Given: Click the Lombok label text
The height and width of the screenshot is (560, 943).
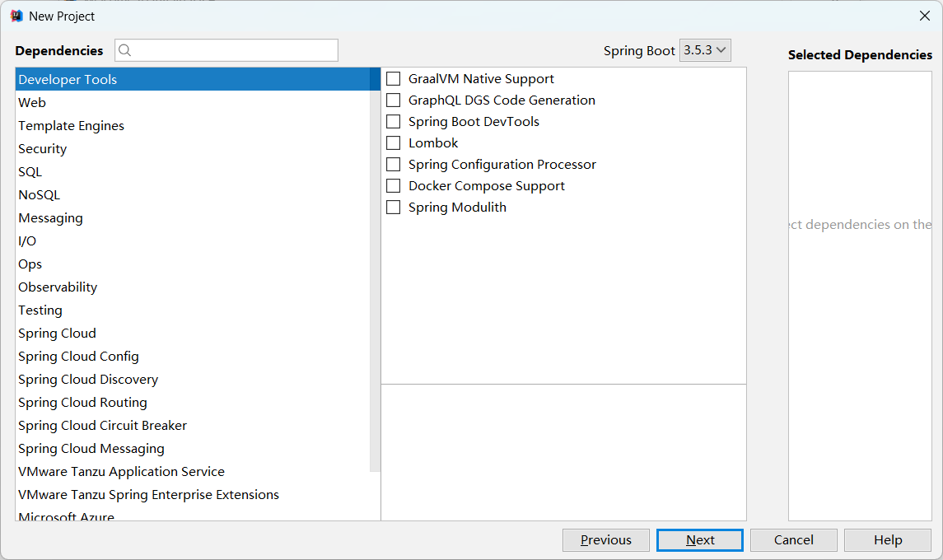Looking at the screenshot, I should (x=433, y=143).
